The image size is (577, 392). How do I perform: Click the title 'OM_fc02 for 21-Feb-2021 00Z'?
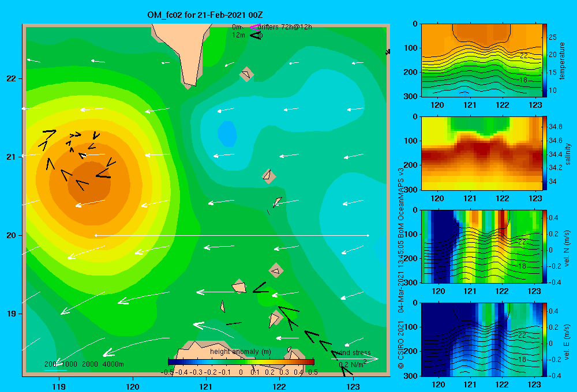(x=205, y=15)
